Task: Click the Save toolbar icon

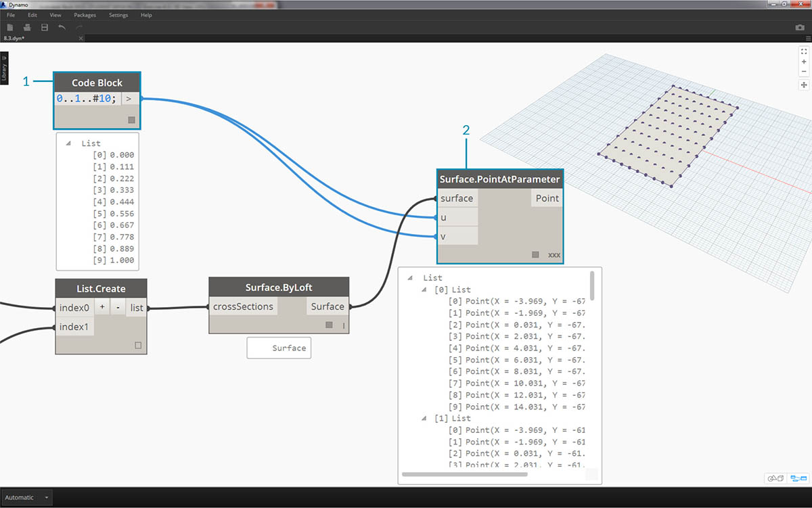Action: tap(45, 28)
